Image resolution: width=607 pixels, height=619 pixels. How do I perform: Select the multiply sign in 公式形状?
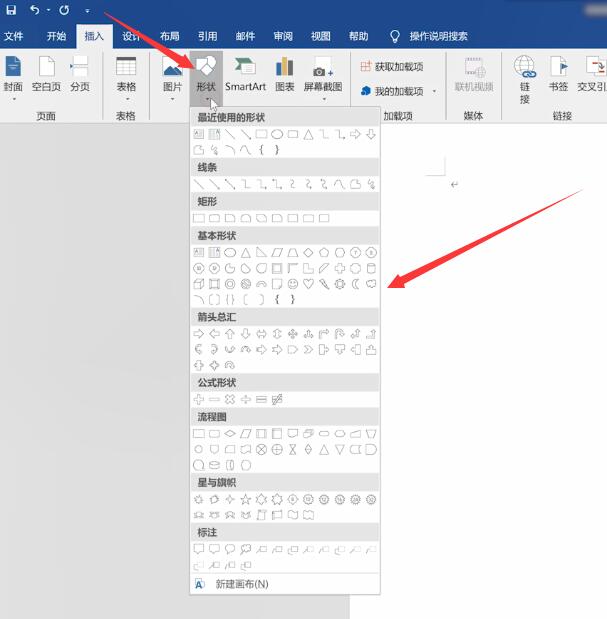[x=230, y=400]
